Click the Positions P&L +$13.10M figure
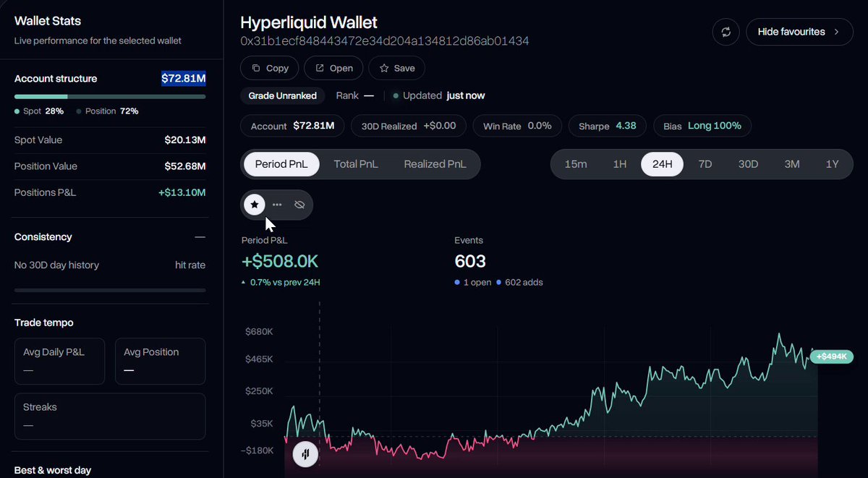Viewport: 868px width, 478px height. (182, 192)
